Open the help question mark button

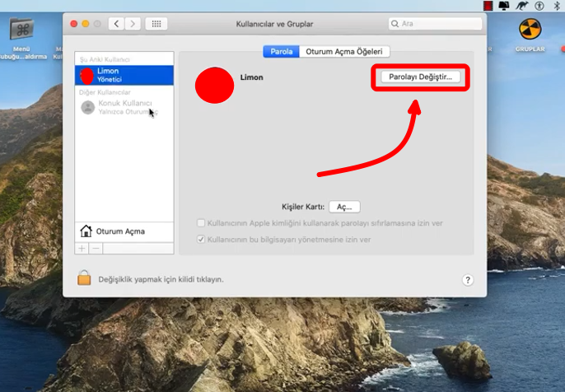467,280
